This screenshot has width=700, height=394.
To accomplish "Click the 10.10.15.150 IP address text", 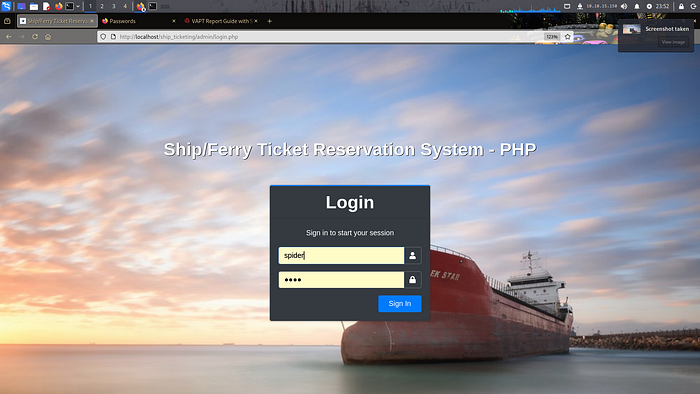I will click(601, 6).
